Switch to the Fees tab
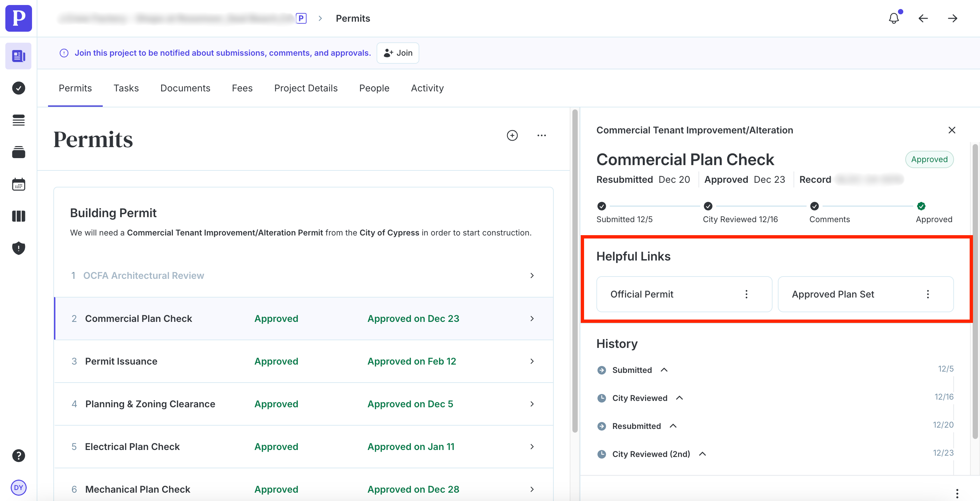 [x=242, y=88]
